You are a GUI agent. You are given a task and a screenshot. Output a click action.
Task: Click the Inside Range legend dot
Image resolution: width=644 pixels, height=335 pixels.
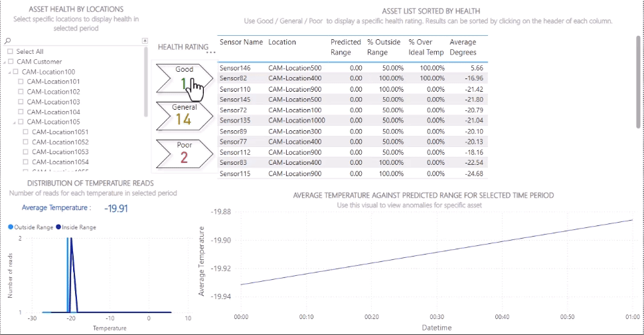pyautogui.click(x=58, y=227)
